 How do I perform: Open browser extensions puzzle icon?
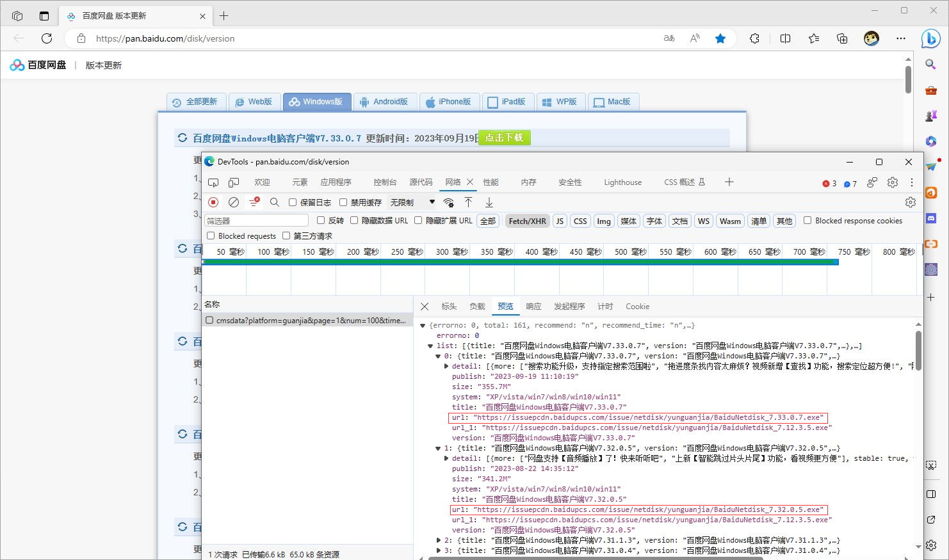[x=755, y=38]
